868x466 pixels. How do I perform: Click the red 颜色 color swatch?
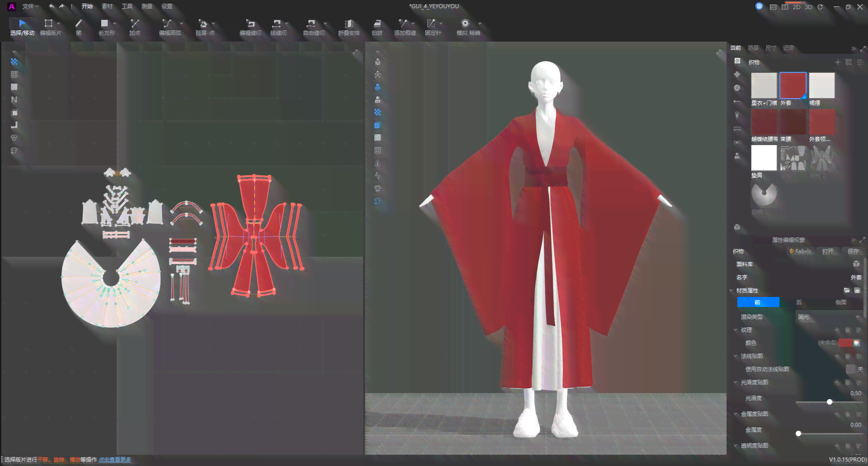pos(845,343)
